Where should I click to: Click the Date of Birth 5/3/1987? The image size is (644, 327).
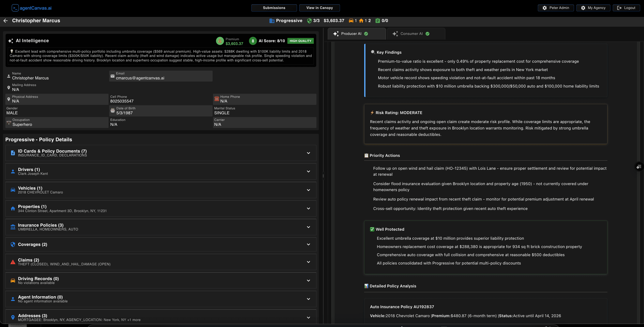(x=125, y=113)
